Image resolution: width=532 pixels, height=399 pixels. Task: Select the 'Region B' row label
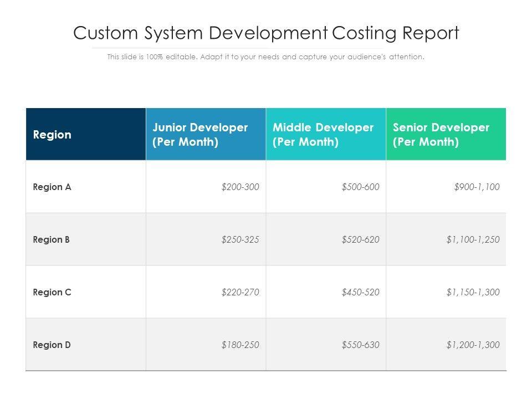[52, 240]
